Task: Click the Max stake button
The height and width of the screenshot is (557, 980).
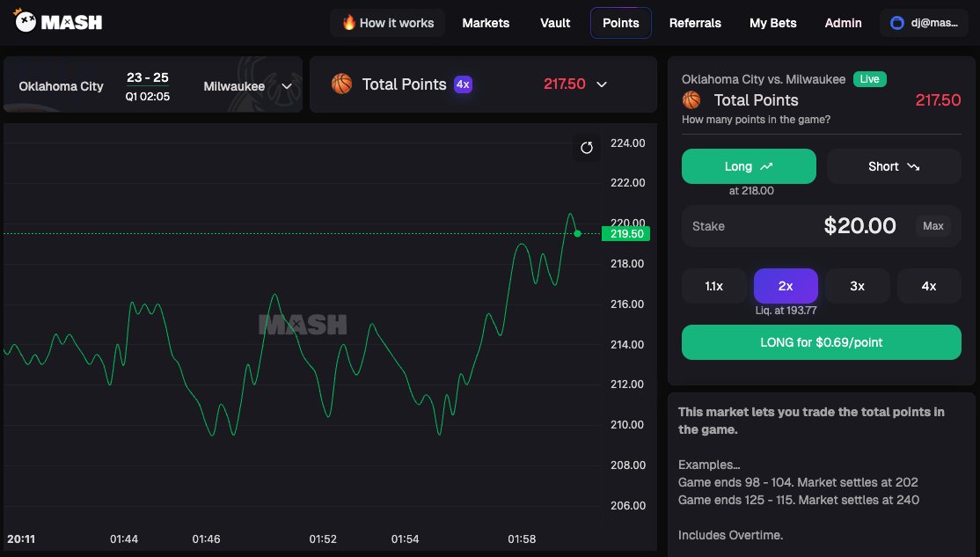Action: tap(933, 226)
